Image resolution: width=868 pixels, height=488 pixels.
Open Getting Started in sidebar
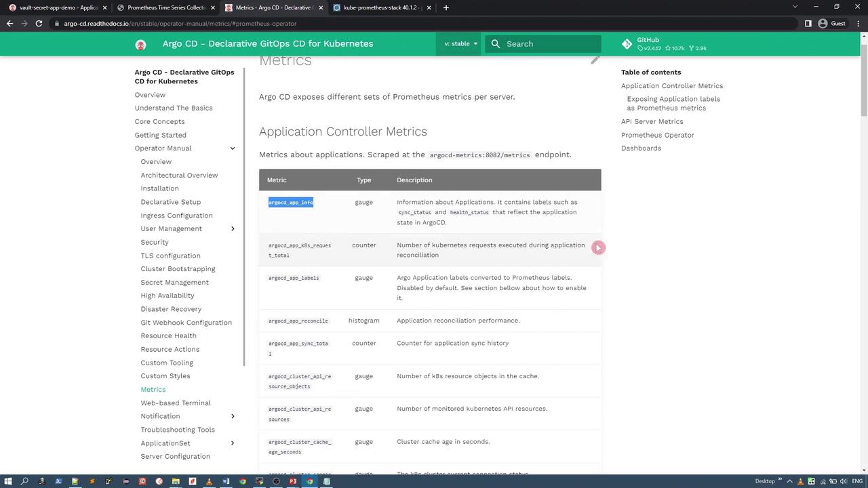(161, 135)
